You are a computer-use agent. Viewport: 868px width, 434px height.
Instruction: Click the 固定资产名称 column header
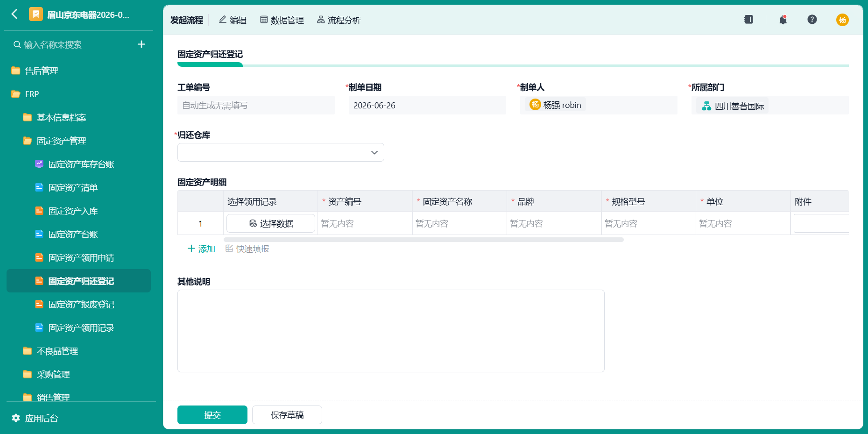[x=459, y=201]
